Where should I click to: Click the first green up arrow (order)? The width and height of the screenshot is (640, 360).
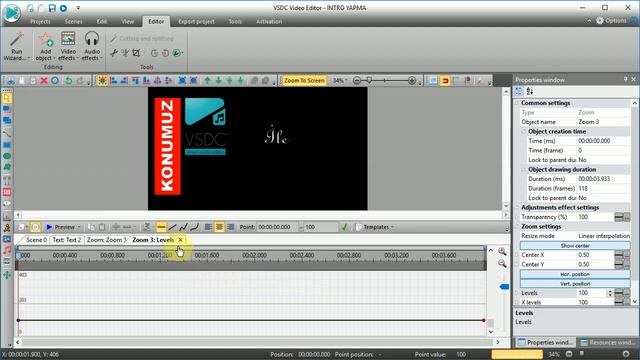tap(207, 81)
